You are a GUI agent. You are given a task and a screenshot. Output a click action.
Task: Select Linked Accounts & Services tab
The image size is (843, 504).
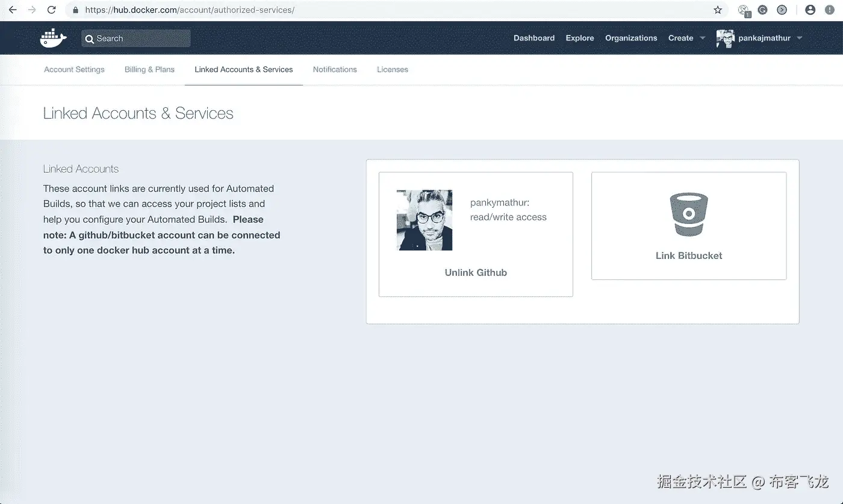click(x=243, y=69)
